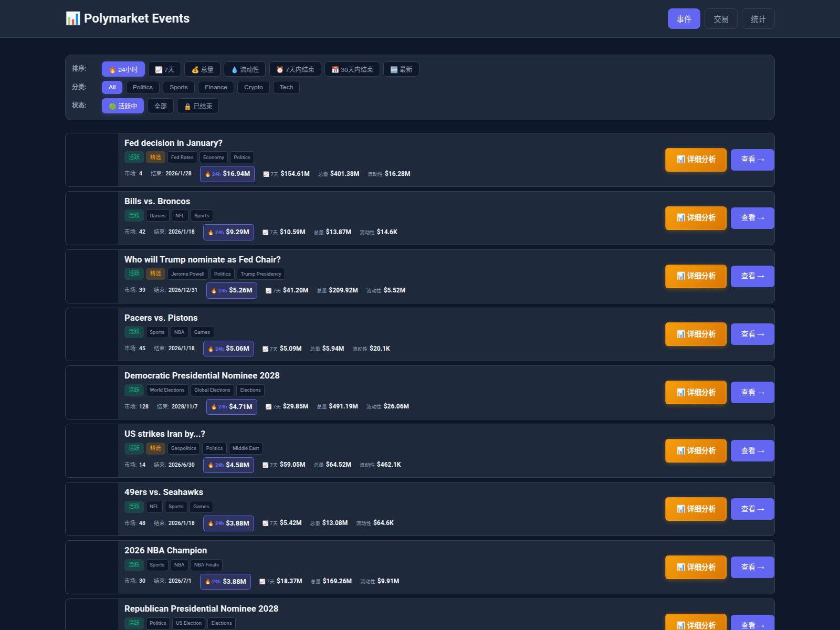This screenshot has width=840, height=630.
Task: Click the Economy tag on Fed decision
Action: (214, 157)
